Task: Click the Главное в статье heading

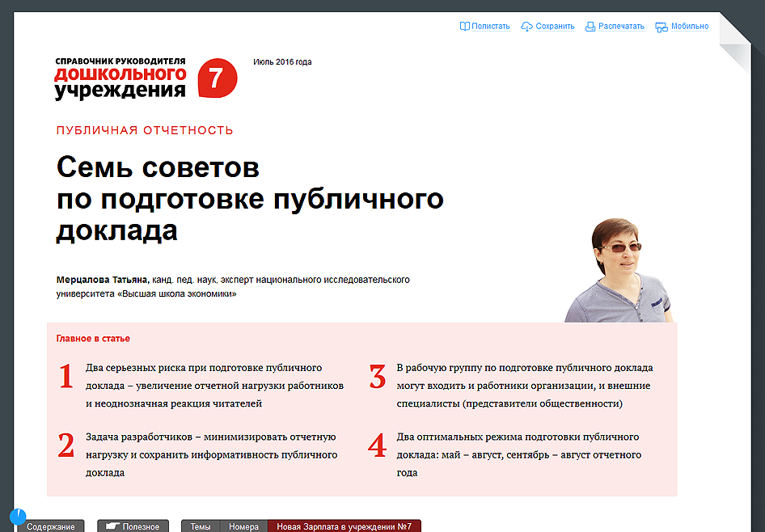Action: [x=93, y=339]
